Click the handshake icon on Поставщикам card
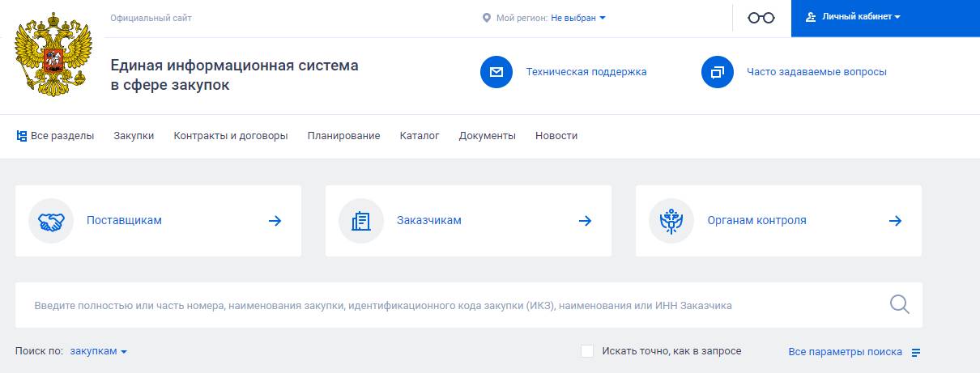980x373 pixels. 51,221
